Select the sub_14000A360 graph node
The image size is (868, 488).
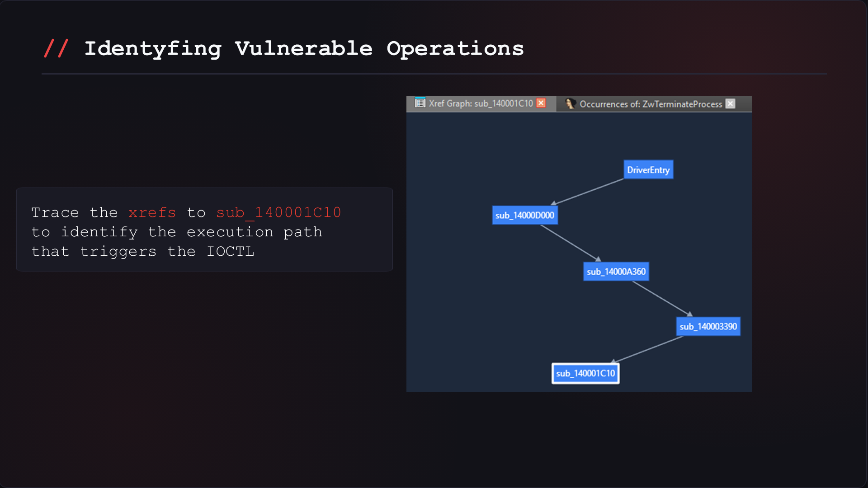click(616, 272)
